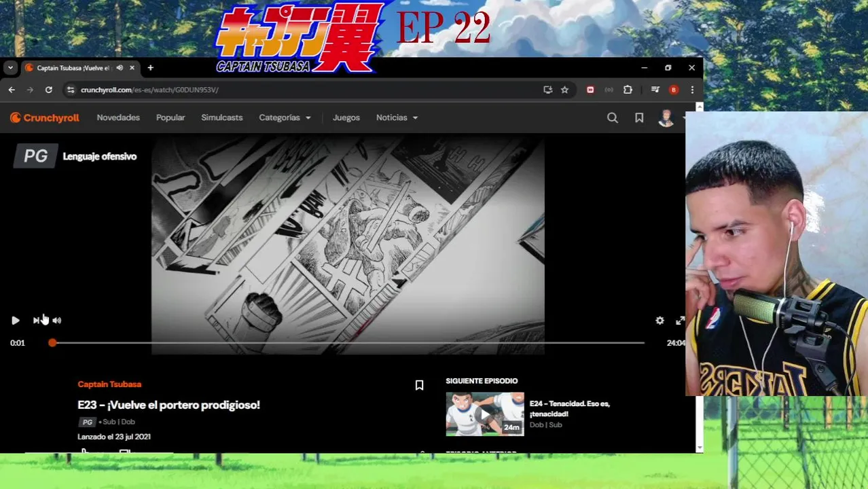The height and width of the screenshot is (489, 868).
Task: Open E24 – Tenacidad episode title link
Action: coord(570,409)
